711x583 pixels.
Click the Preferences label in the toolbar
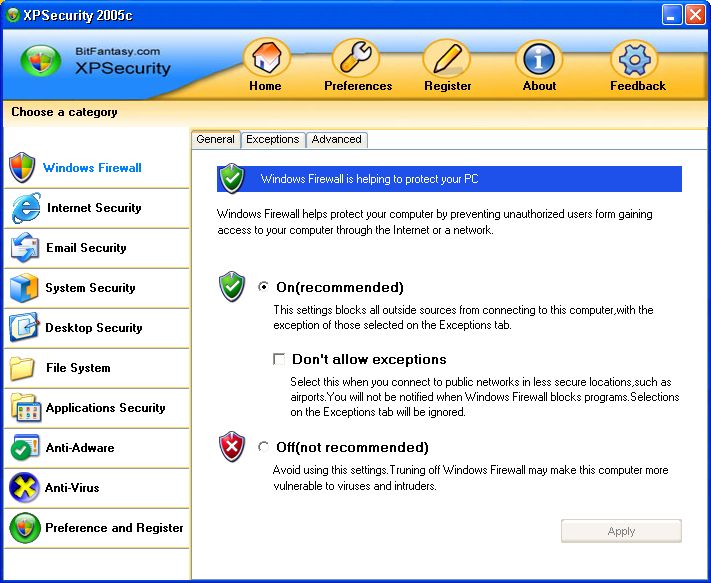(358, 86)
